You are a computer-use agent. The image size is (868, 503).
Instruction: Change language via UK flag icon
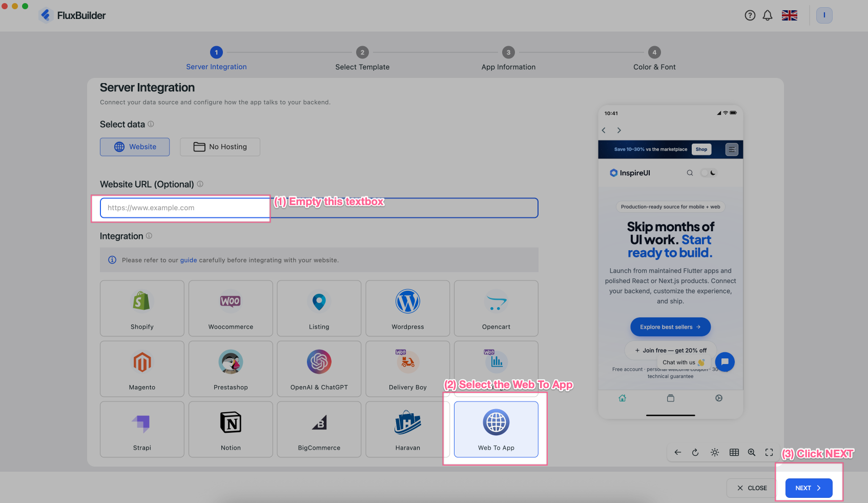[790, 15]
